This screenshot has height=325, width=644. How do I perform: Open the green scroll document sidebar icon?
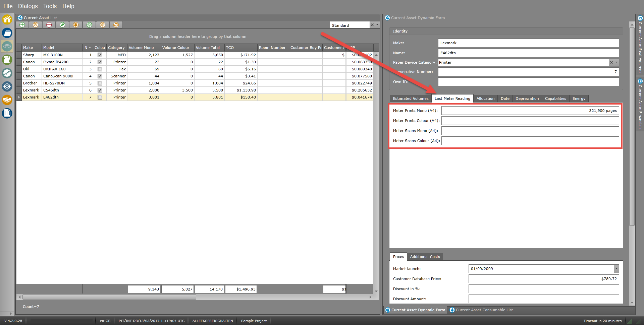[7, 60]
